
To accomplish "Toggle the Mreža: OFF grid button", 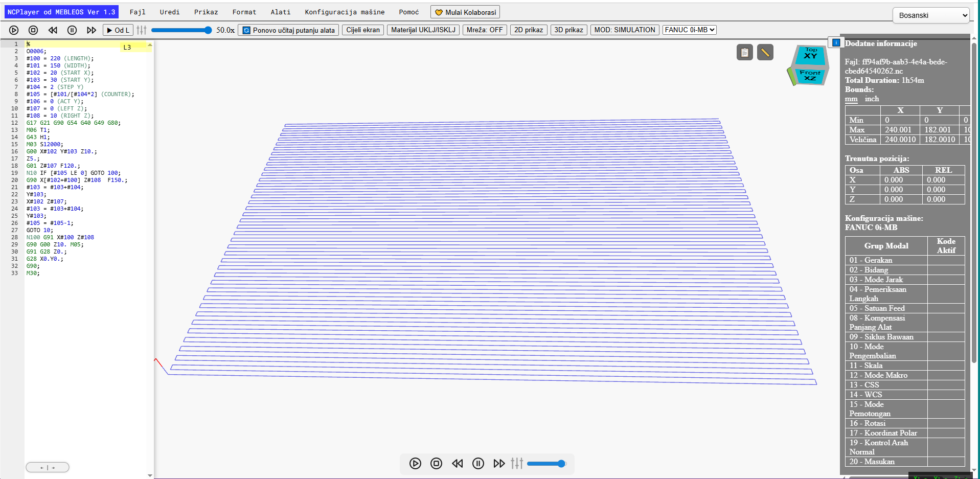I will point(485,30).
